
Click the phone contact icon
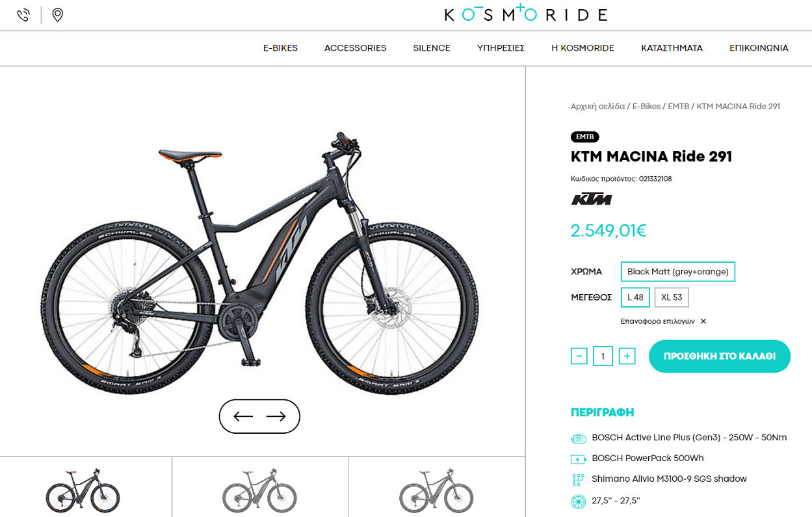23,15
